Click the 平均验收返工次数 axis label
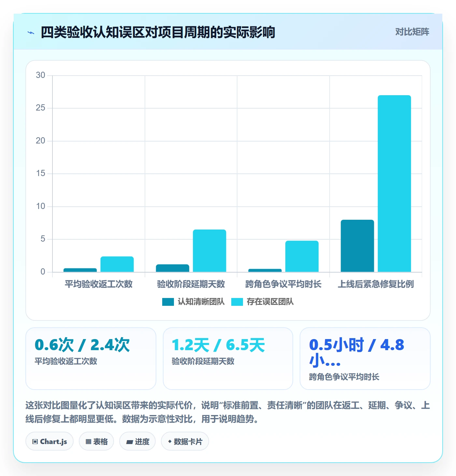The width and height of the screenshot is (456, 476). pyautogui.click(x=99, y=284)
